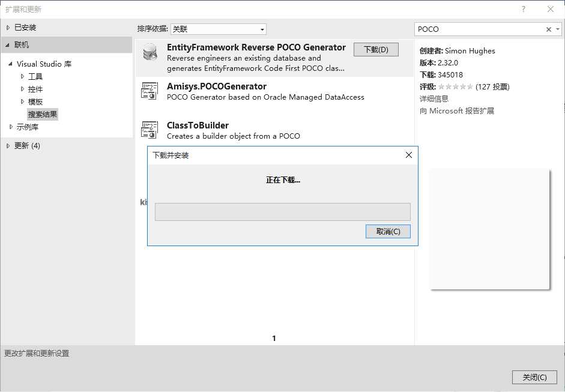Select the 模板 tree item label
The width and height of the screenshot is (565, 392).
coord(35,101)
